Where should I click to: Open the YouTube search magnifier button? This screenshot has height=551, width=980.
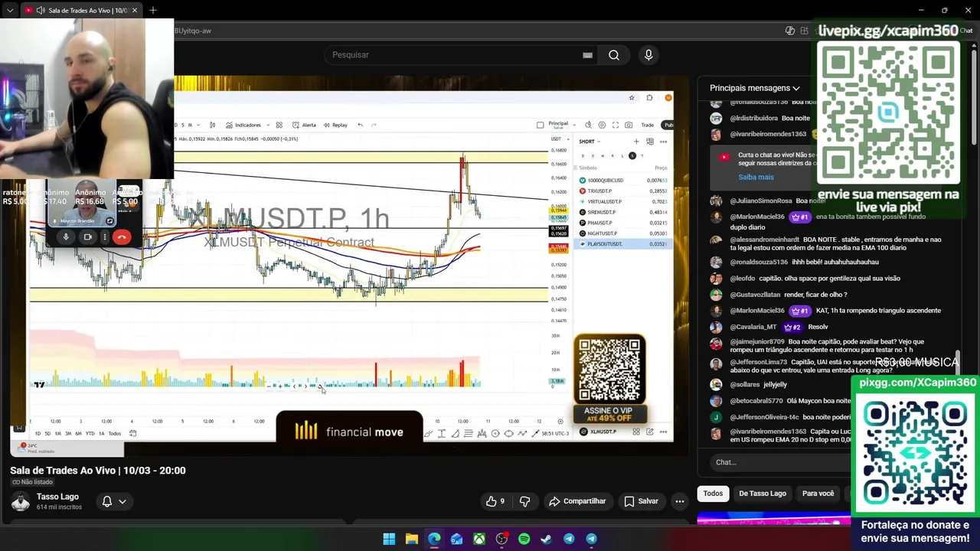click(613, 55)
